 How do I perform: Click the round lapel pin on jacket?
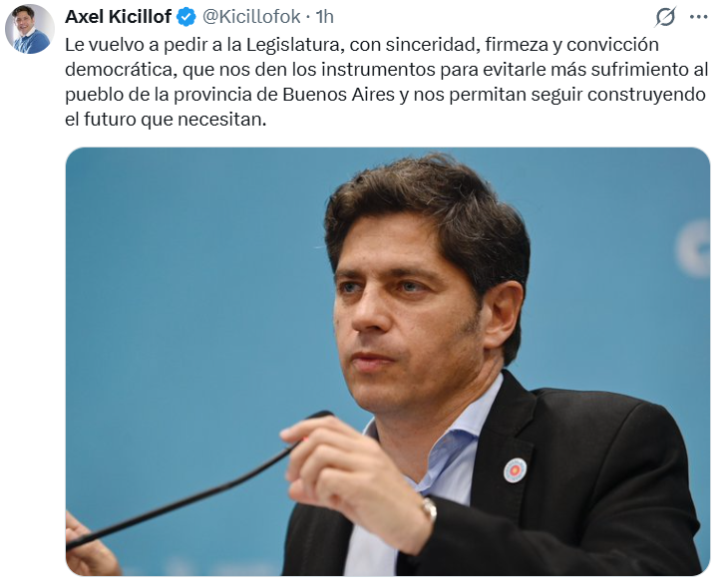click(515, 469)
